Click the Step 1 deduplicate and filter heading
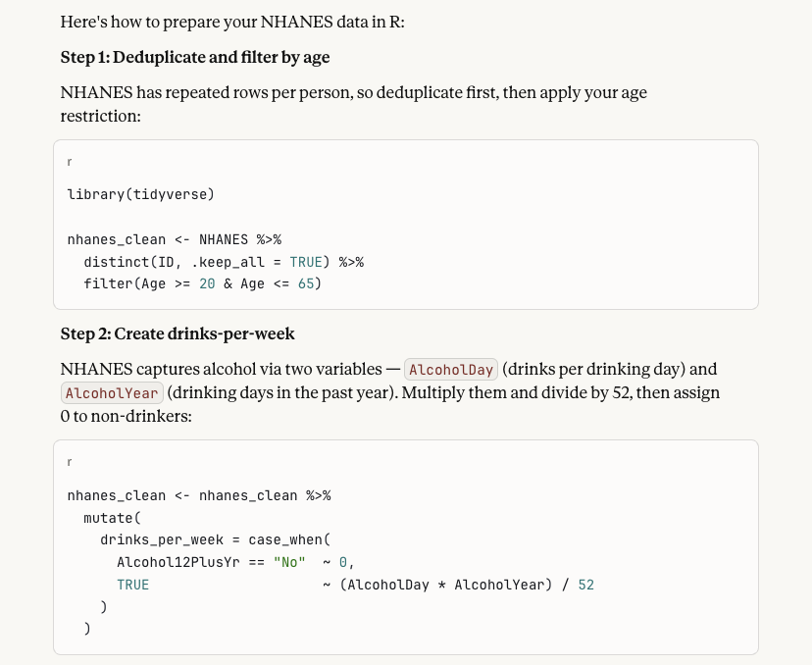The width and height of the screenshot is (812, 665). [x=194, y=57]
